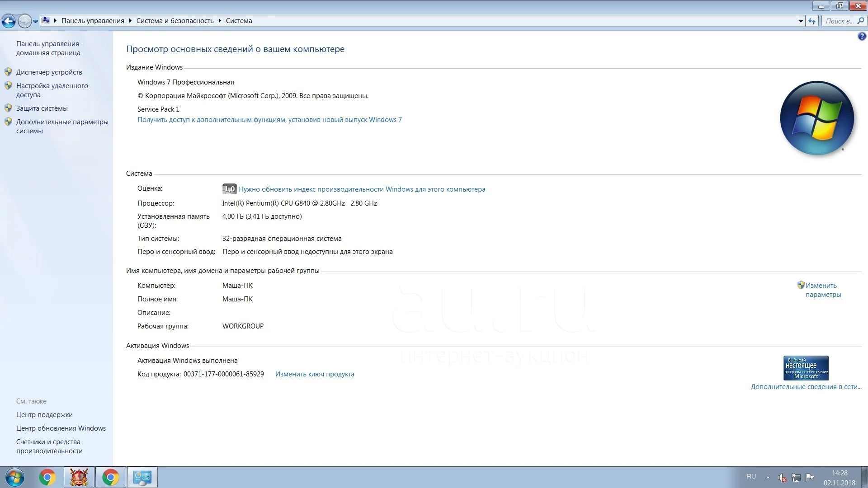Click shield icon beside Дополнительные параметры системы

click(8, 122)
